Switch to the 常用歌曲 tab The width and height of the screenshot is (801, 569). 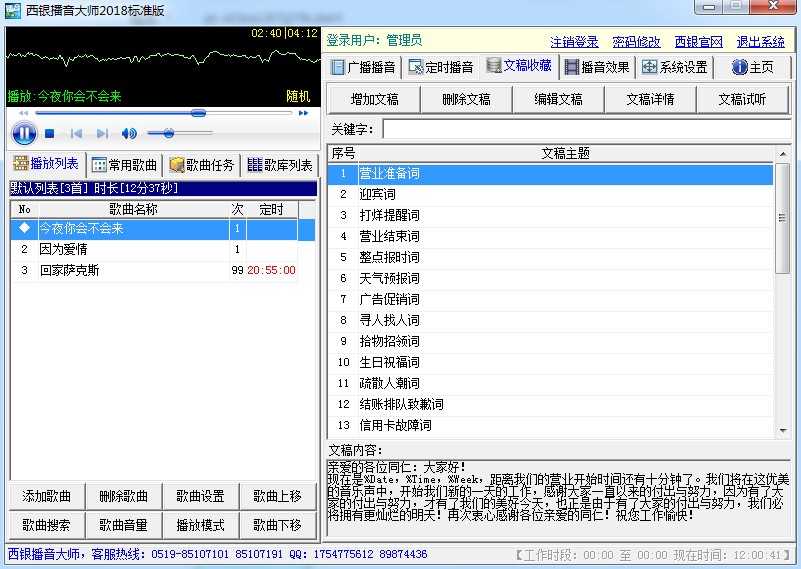[124, 165]
